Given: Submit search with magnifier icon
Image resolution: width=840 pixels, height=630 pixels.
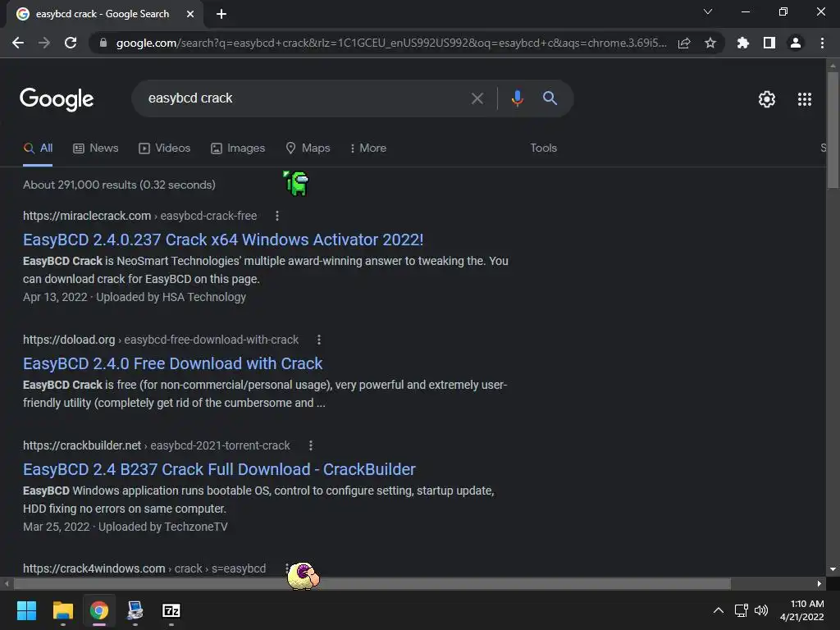Looking at the screenshot, I should tap(550, 98).
